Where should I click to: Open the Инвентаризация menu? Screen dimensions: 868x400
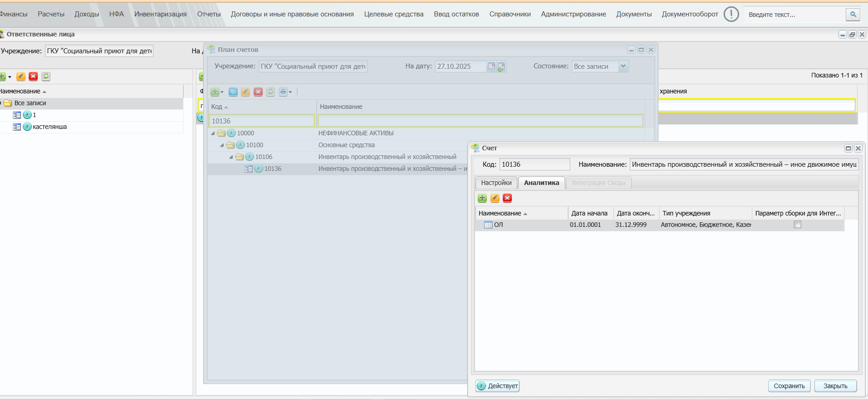(160, 14)
